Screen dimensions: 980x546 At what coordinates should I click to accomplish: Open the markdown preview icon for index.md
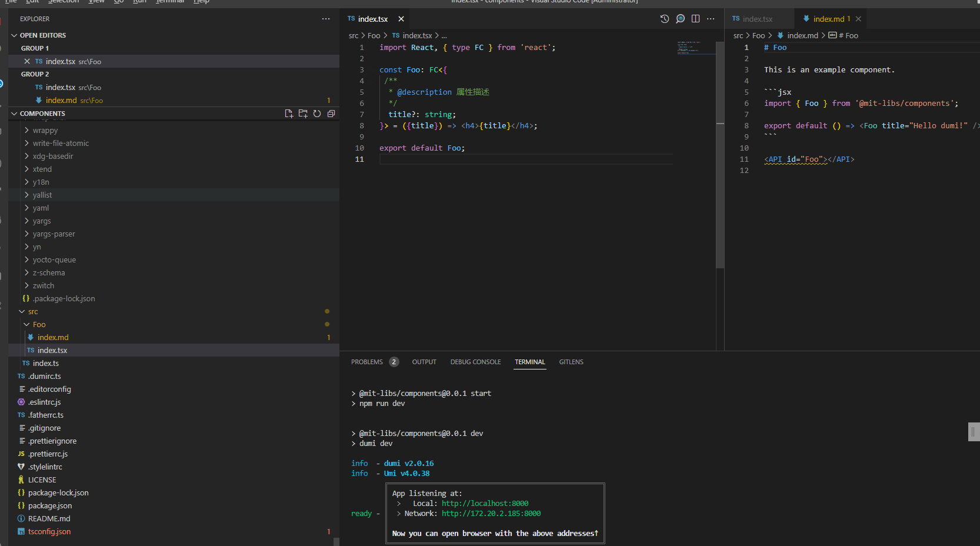[x=680, y=18]
